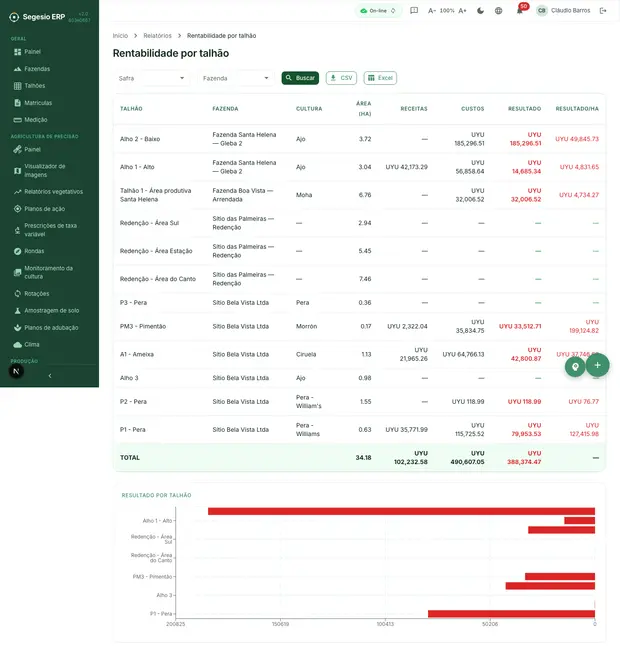Viewport: 620px width, 653px height.
Task: Click 'Sítio Bela Vista Ltda' in P3 - Pera row
Action: (x=241, y=303)
